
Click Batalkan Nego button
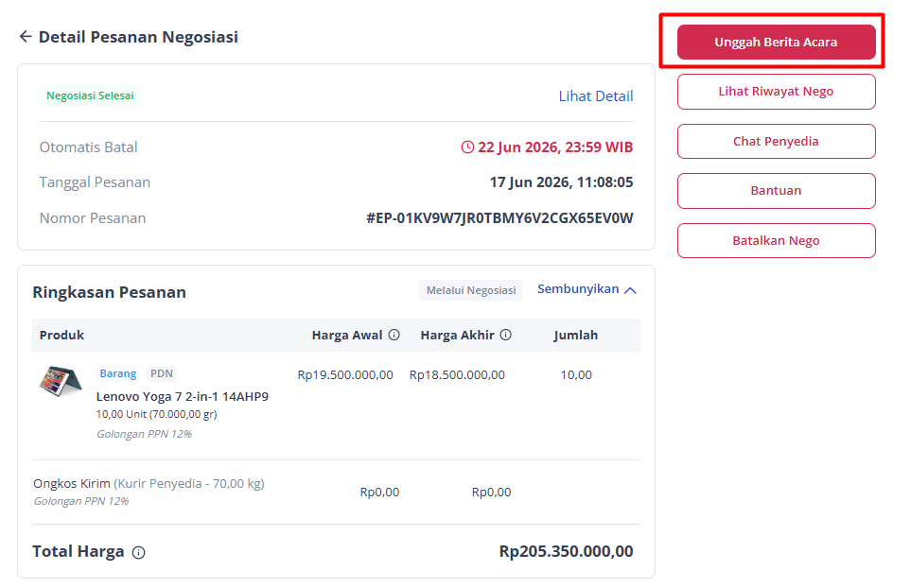point(776,241)
